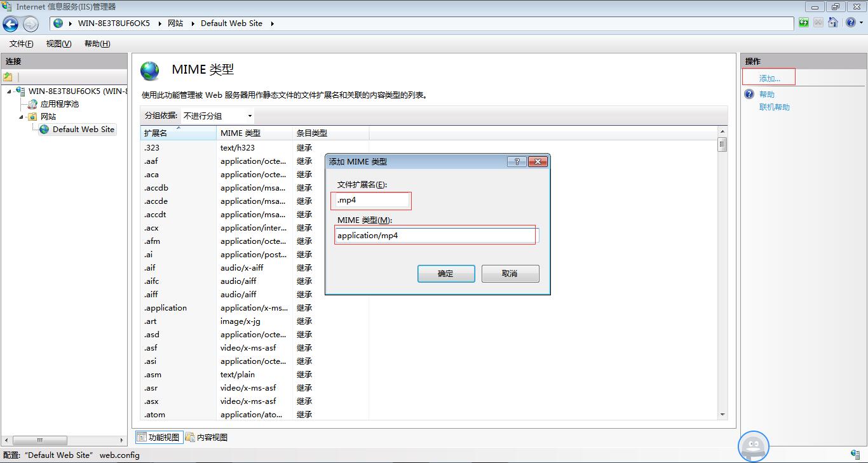Click the home icon in the toolbar
Image resolution: width=868 pixels, height=463 pixels.
(x=832, y=23)
